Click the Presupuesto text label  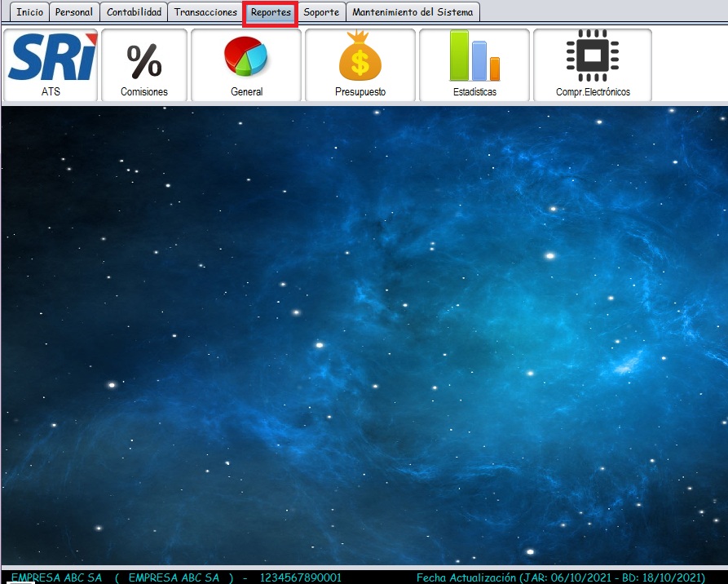click(360, 92)
